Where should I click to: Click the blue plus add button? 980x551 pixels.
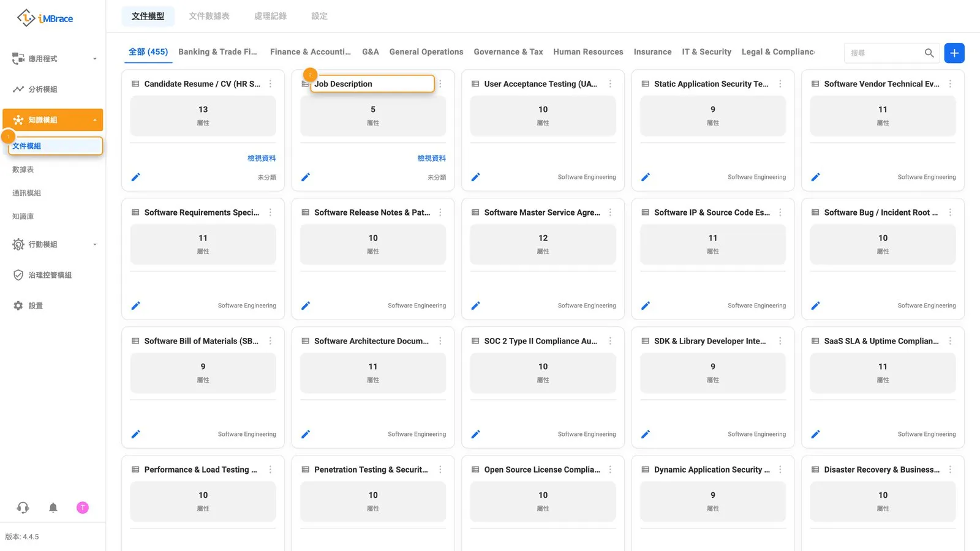coord(954,53)
